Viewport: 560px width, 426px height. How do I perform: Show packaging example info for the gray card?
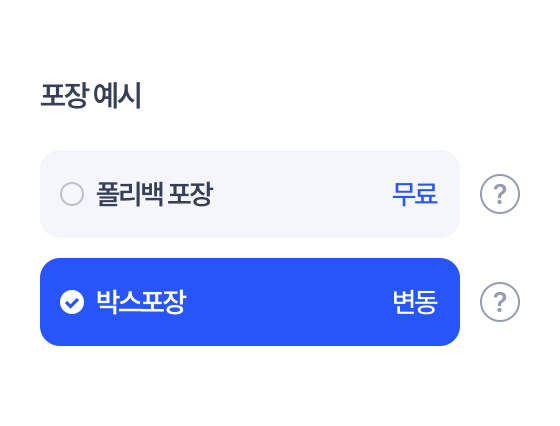[500, 194]
